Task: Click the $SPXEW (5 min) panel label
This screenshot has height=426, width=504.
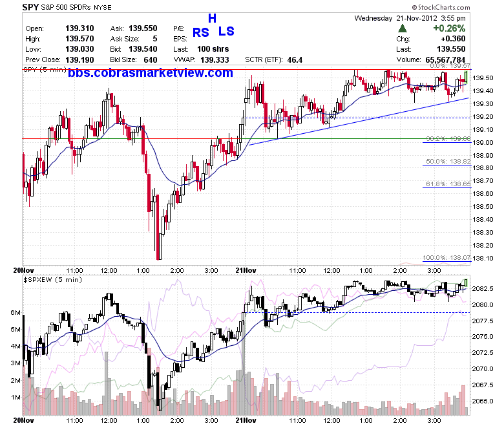Action: click(53, 280)
